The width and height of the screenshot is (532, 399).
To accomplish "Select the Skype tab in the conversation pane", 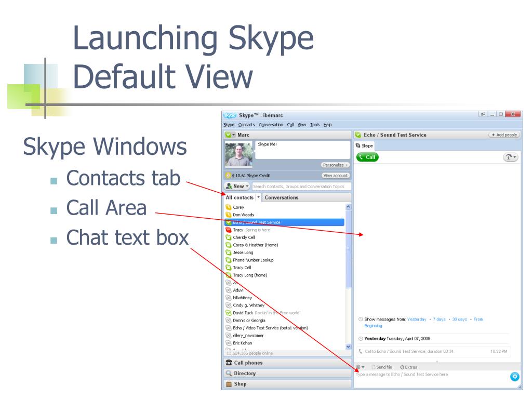I will [364, 145].
